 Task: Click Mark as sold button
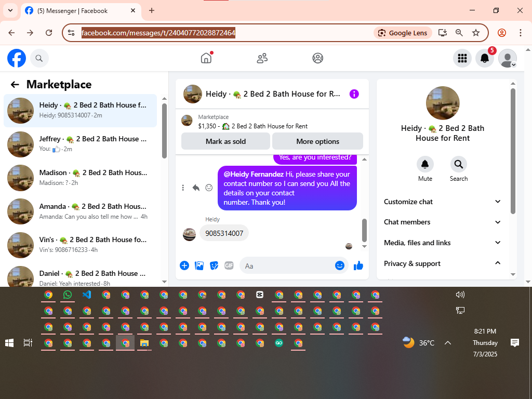(x=225, y=141)
